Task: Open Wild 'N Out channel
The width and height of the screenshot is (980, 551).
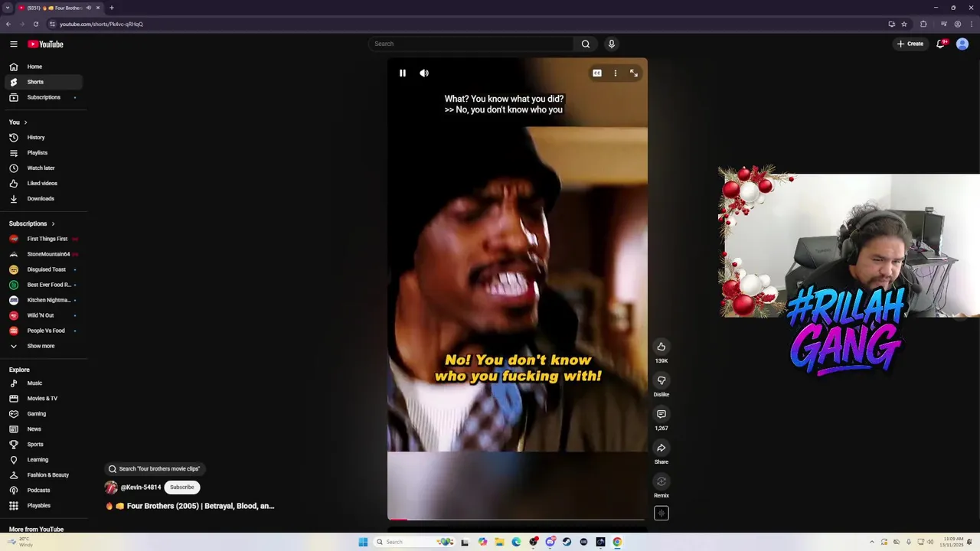Action: pos(43,315)
